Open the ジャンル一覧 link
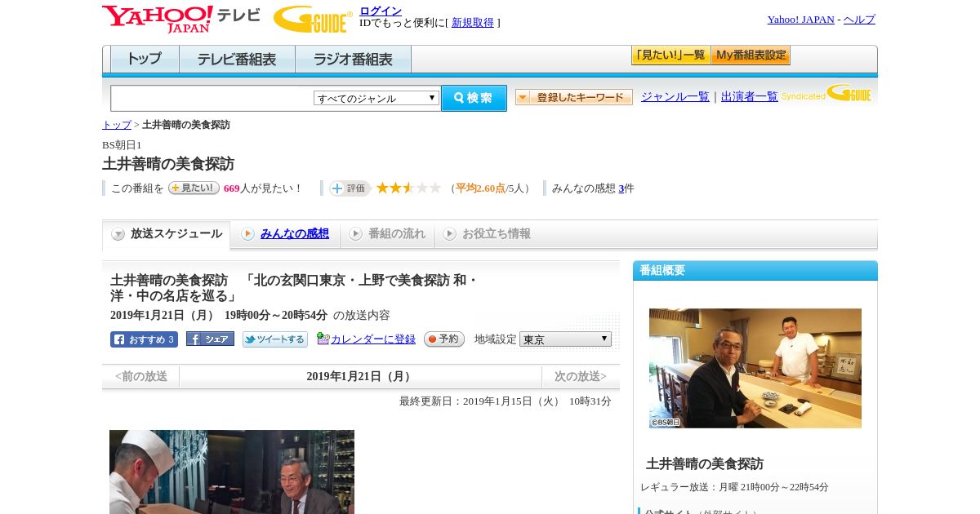The height and width of the screenshot is (514, 980). point(675,96)
